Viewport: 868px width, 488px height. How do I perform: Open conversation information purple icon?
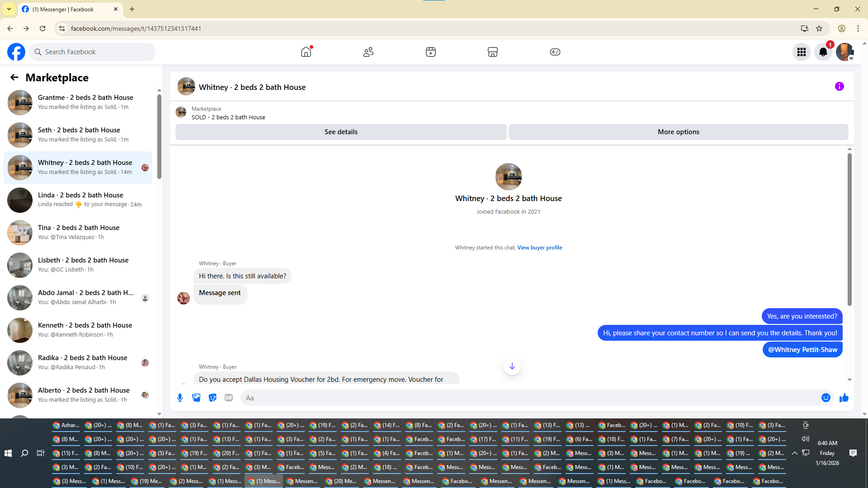[839, 86]
